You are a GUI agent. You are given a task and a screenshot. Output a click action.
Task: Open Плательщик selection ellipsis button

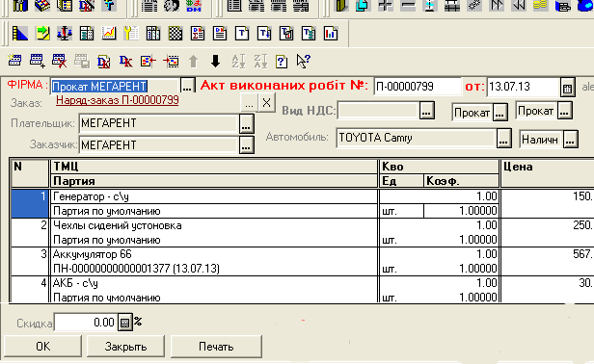tap(246, 123)
